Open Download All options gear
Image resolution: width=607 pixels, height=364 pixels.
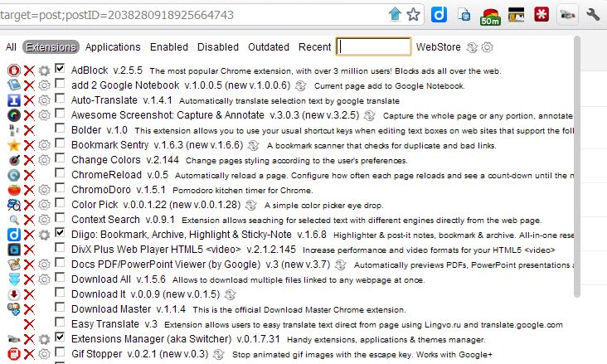pyautogui.click(x=45, y=279)
